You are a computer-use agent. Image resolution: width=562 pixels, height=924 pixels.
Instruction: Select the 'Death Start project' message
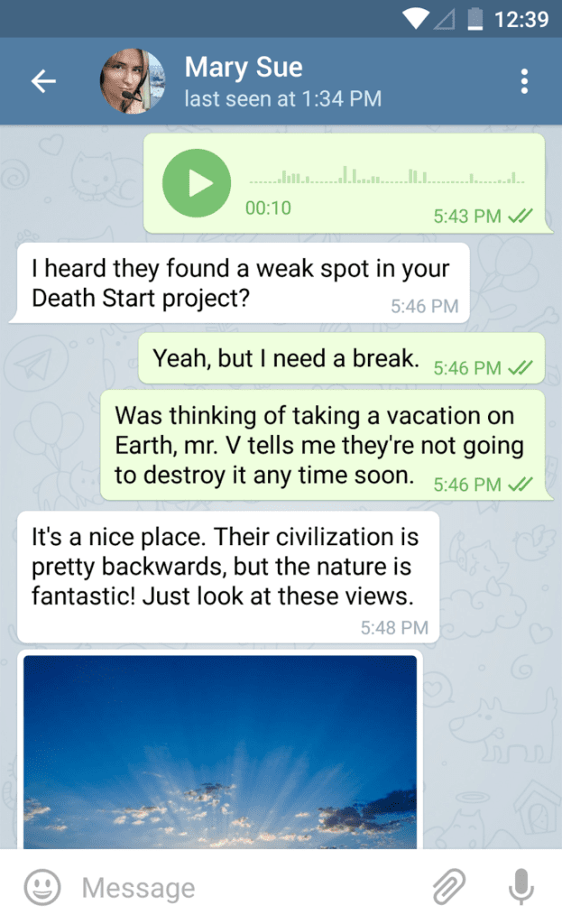click(239, 283)
